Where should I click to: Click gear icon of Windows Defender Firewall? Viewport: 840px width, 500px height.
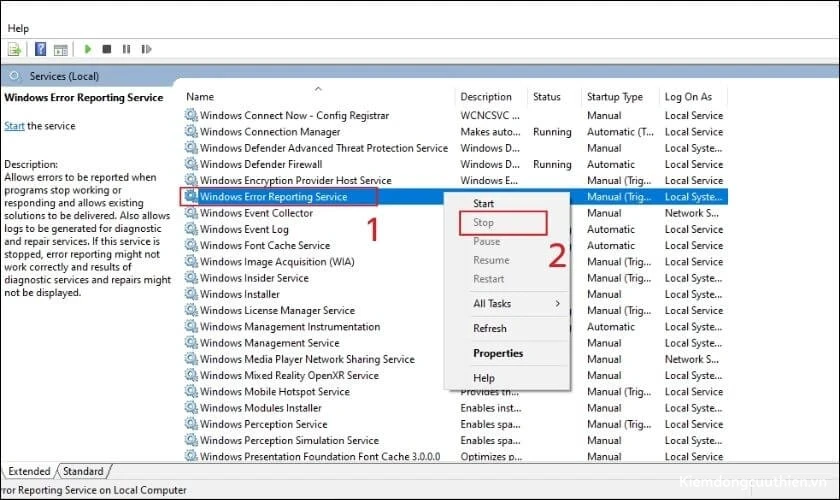191,163
